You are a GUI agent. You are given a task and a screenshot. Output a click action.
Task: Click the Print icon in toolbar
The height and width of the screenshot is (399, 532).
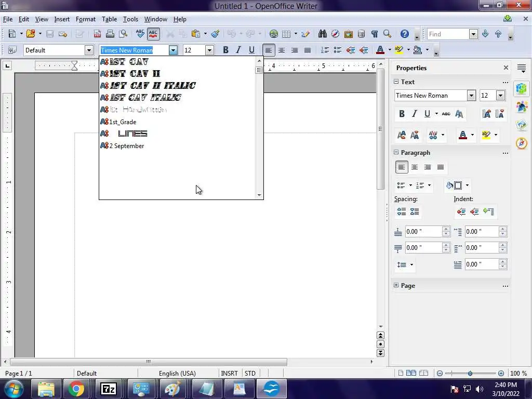tap(110, 34)
